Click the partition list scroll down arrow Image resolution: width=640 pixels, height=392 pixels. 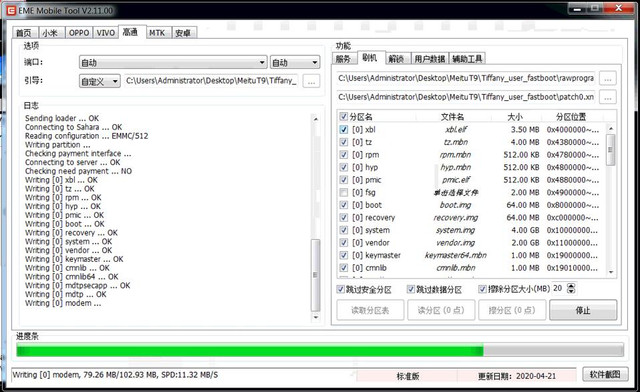[611, 272]
